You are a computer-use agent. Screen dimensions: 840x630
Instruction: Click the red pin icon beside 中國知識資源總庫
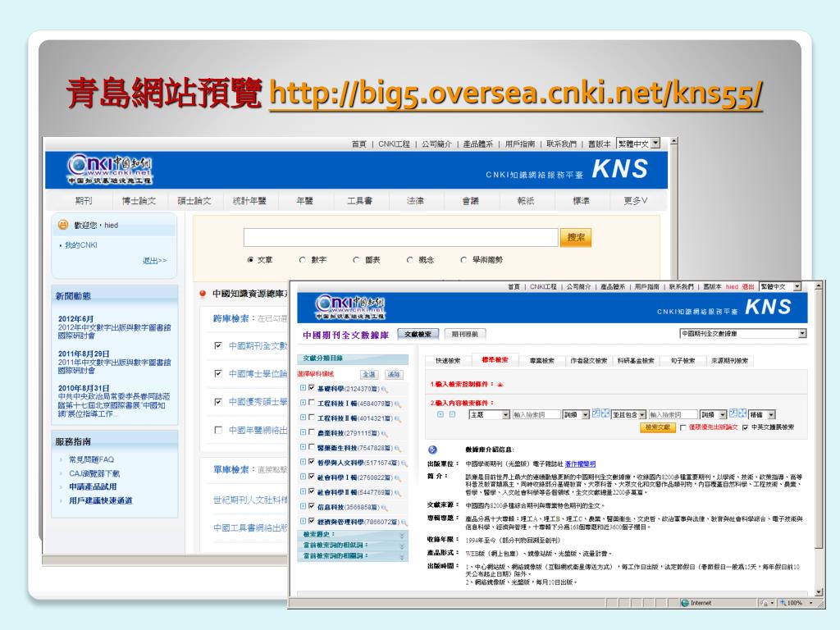pos(203,293)
